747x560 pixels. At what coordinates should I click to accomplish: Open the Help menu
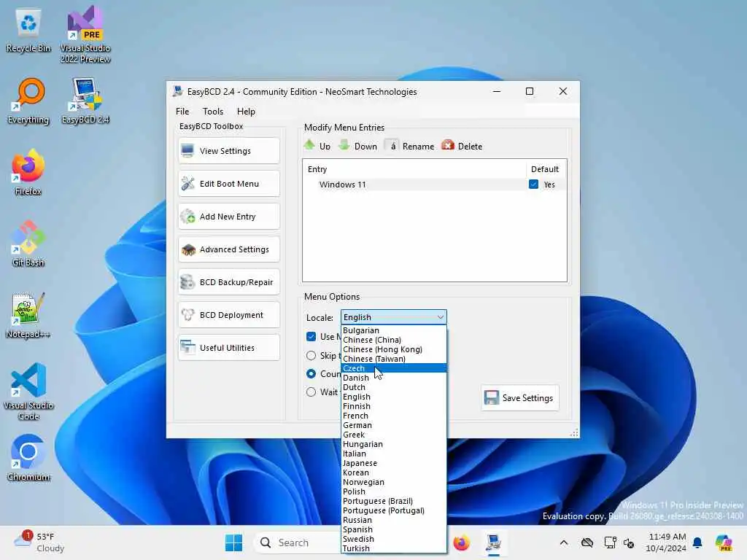click(247, 112)
